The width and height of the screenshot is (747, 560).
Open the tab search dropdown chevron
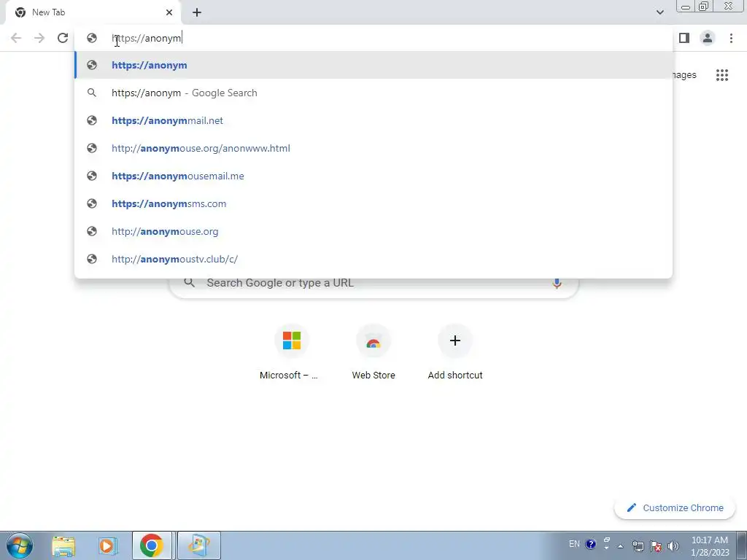pos(659,12)
